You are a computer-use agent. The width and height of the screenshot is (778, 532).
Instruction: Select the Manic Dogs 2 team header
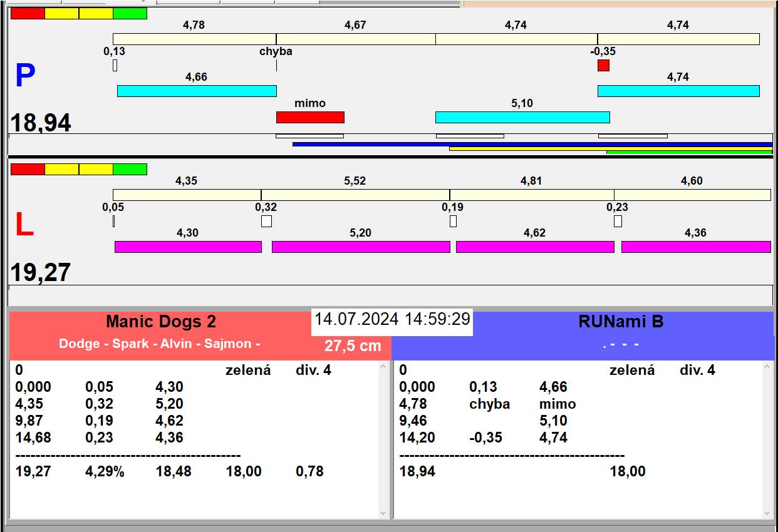[x=161, y=322]
